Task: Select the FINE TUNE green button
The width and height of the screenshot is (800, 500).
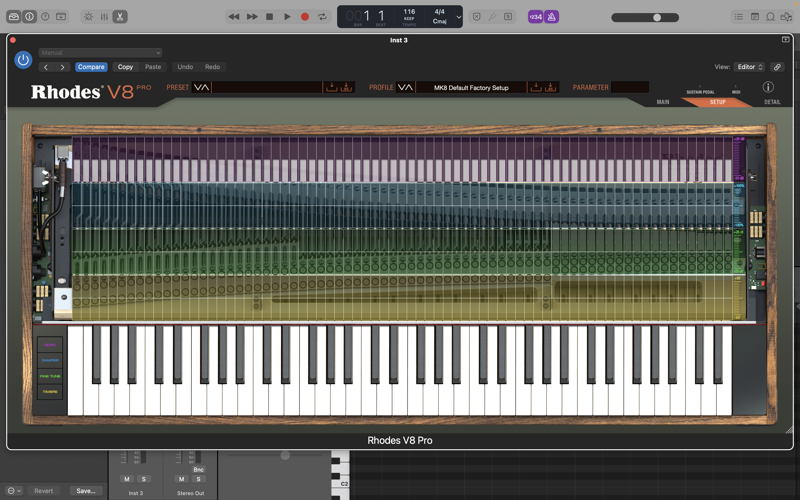Action: coord(50,376)
